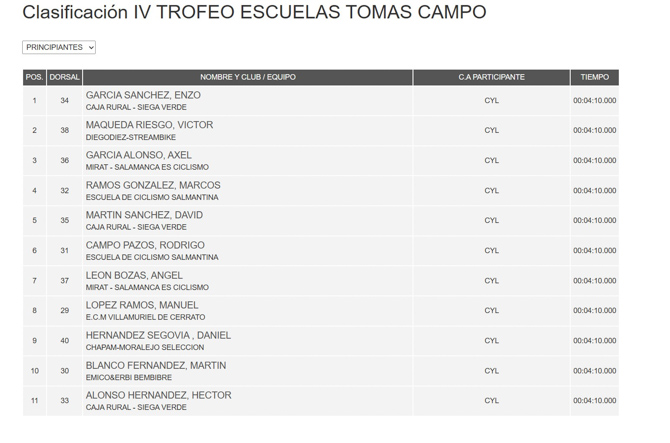Click the Clasificación IV TROFEO page title
The height and width of the screenshot is (443, 670).
(254, 13)
